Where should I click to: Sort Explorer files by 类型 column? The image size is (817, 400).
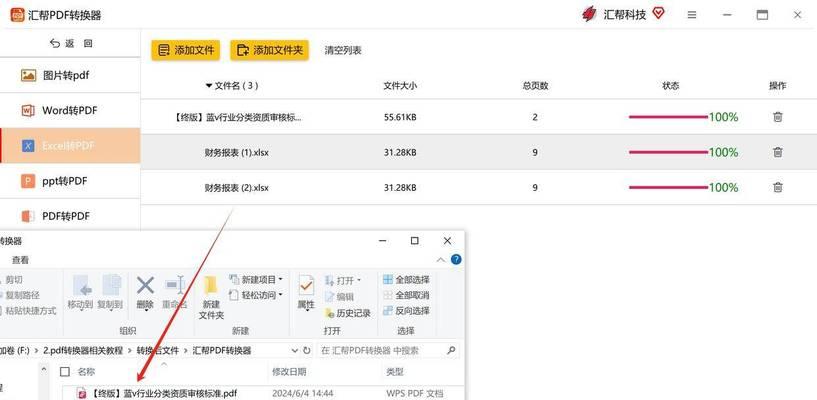click(394, 372)
